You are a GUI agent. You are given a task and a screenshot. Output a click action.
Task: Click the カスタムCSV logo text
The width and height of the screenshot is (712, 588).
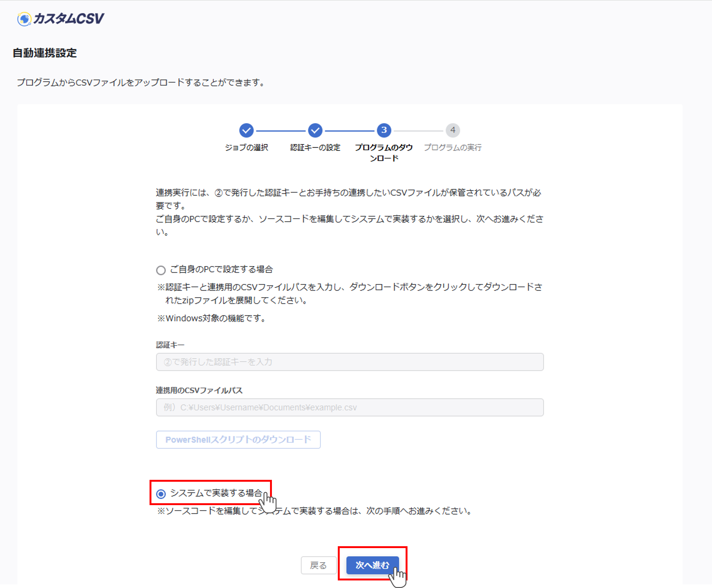pos(69,19)
